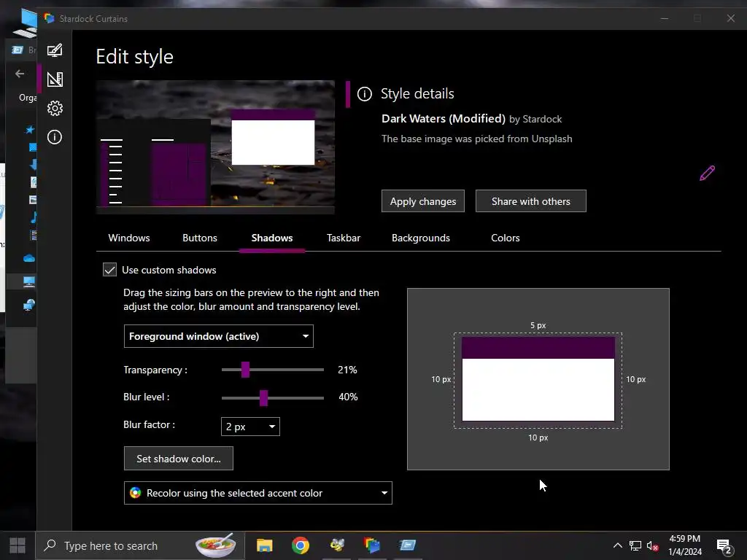This screenshot has width=747, height=560.
Task: Open the notification center icon
Action: click(724, 546)
